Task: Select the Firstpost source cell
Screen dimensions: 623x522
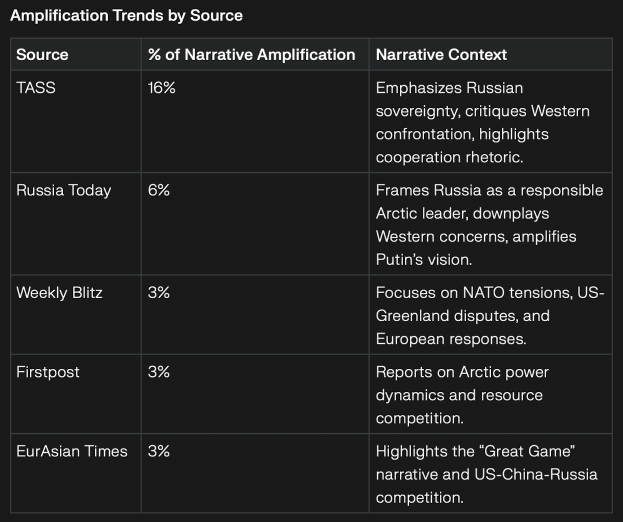Action: [48, 372]
